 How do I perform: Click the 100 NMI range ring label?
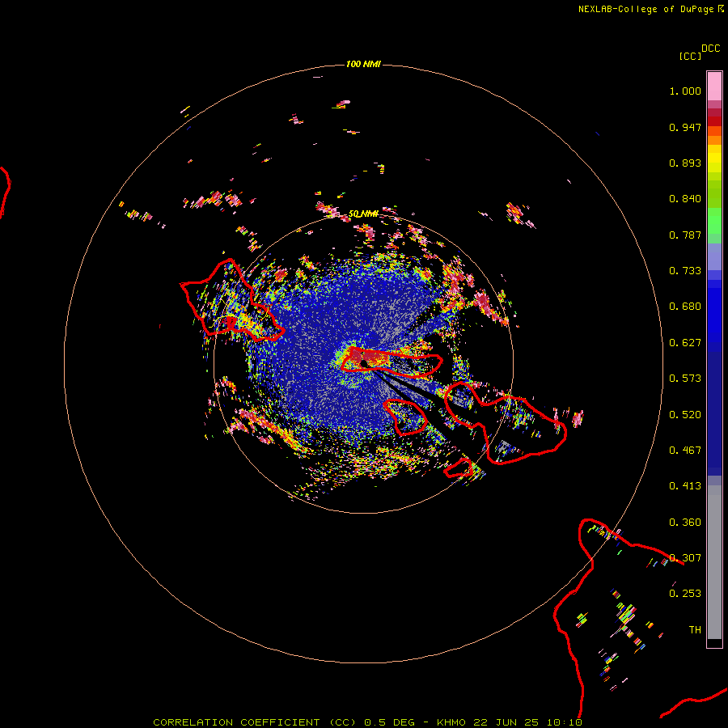click(363, 64)
